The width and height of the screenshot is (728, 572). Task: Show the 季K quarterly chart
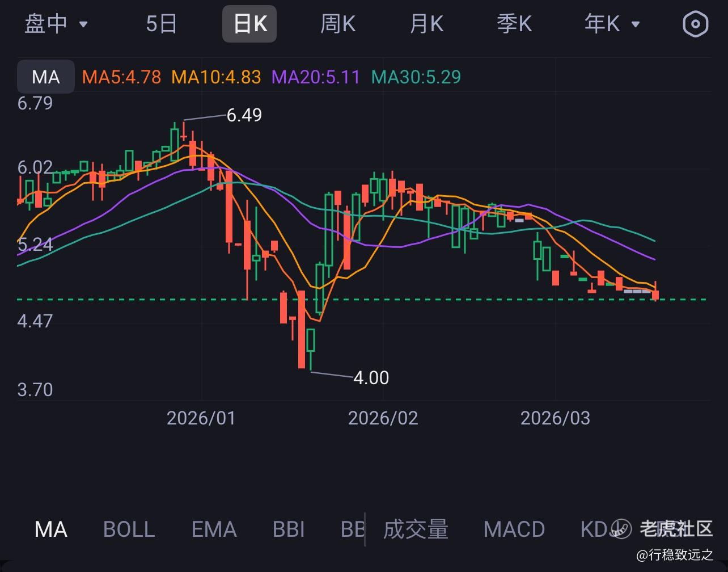click(x=514, y=24)
